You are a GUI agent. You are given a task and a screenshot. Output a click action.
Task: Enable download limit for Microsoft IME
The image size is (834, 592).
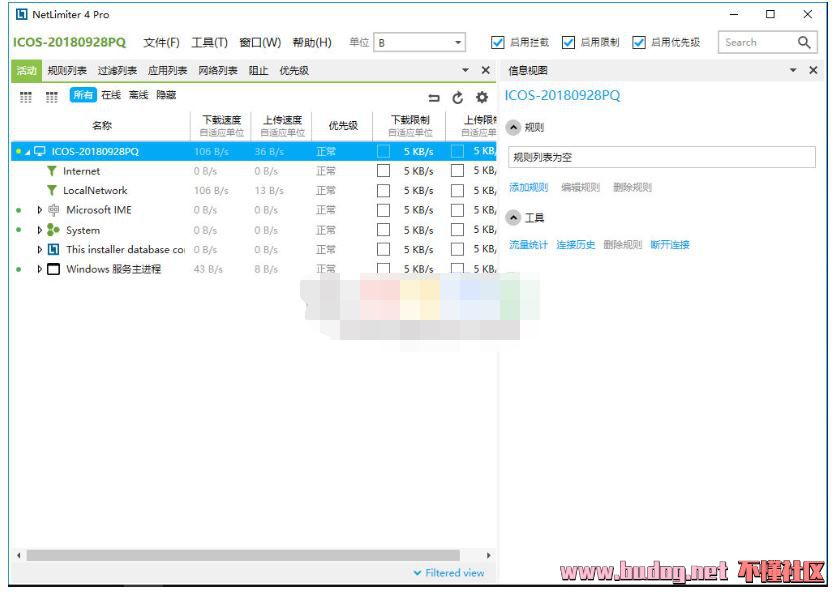383,210
